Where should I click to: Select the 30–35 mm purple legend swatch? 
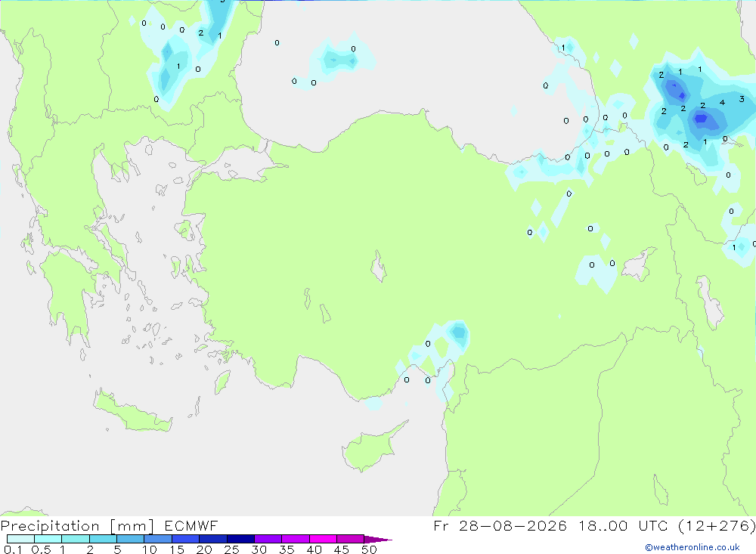coord(268,539)
